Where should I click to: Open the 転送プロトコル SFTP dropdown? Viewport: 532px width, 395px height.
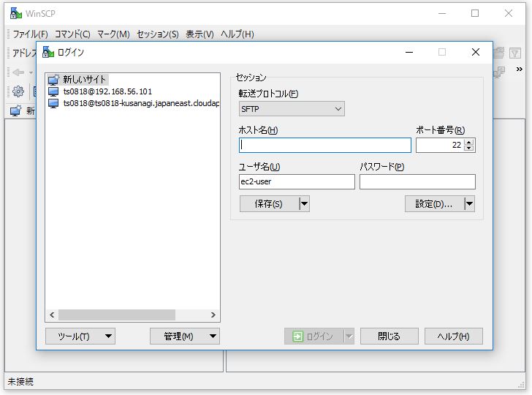292,109
